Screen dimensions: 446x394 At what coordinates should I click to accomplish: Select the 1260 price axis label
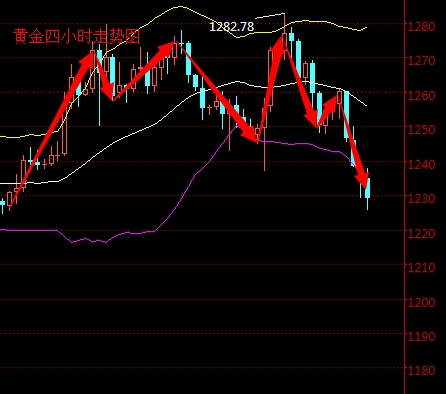click(x=422, y=96)
